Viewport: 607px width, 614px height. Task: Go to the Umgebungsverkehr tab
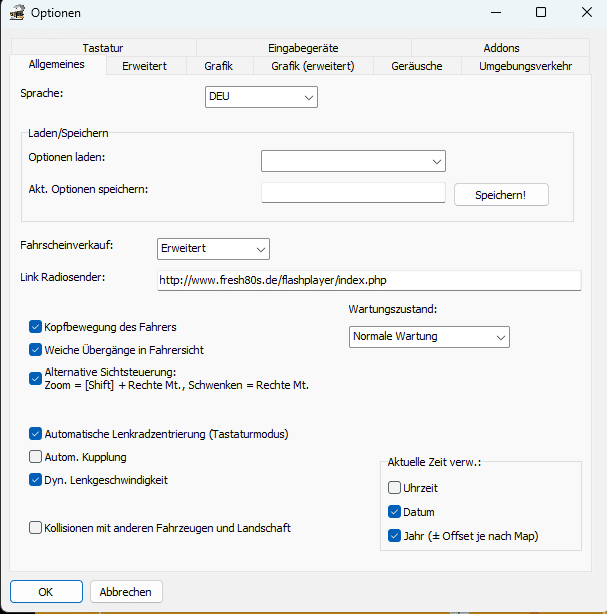click(525, 66)
